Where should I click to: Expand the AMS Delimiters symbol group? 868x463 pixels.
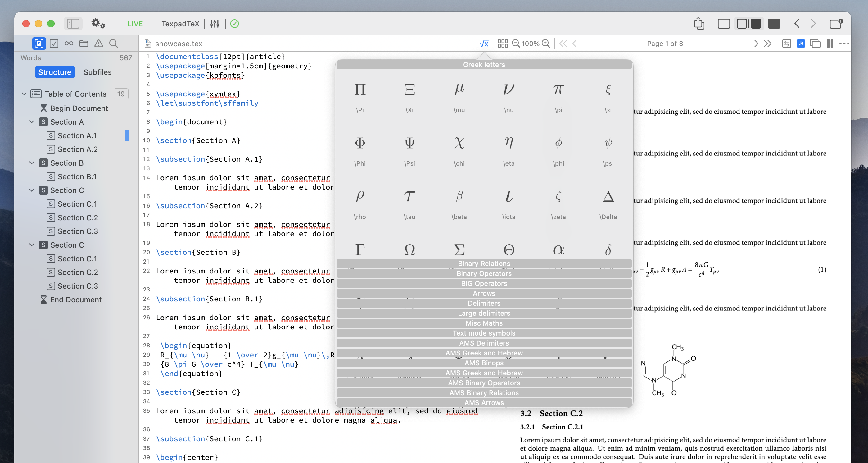click(484, 343)
